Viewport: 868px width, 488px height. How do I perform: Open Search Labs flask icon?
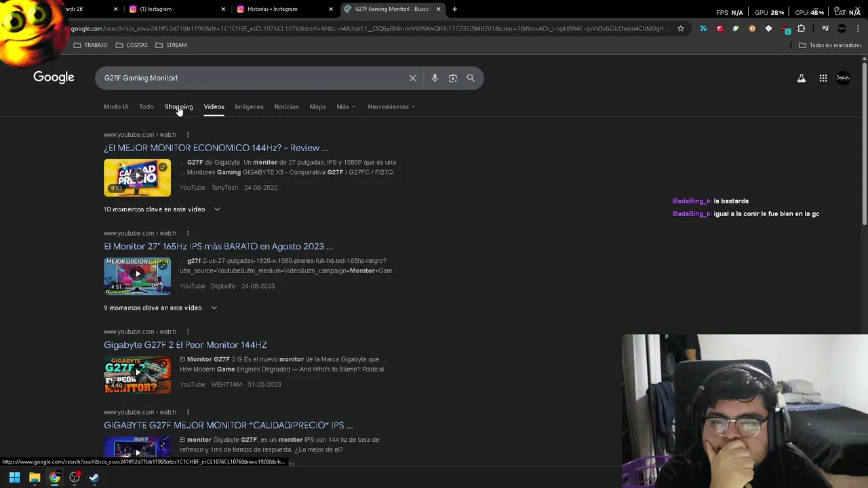coord(802,78)
